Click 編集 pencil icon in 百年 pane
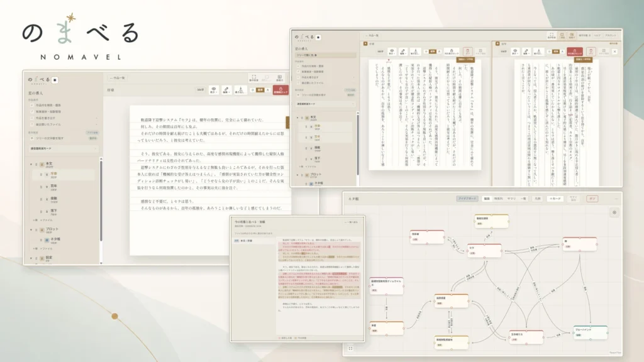The width and height of the screenshot is (644, 362). coord(526,52)
